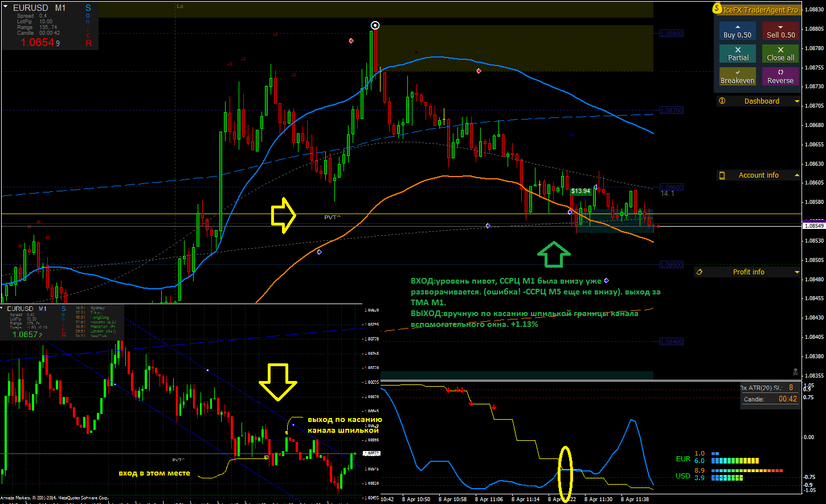The image size is (826, 504).
Task: Click the 1.08600 level label
Action: tap(672, 187)
